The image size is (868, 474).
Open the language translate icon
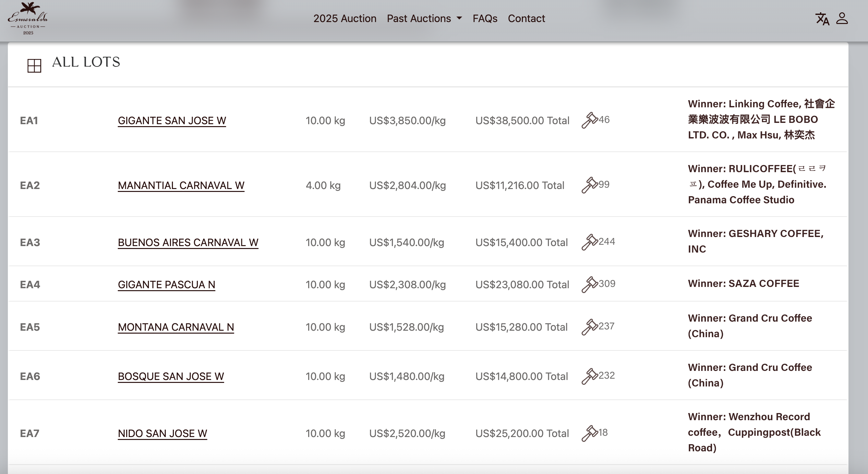[822, 19]
